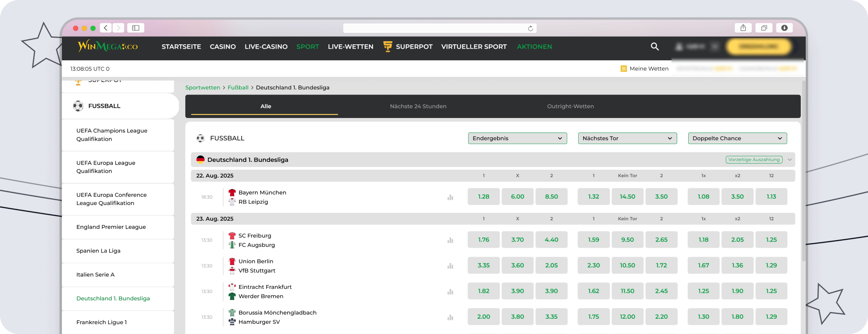Reload page using the refresh icon
This screenshot has height=334, width=868.
click(530, 28)
